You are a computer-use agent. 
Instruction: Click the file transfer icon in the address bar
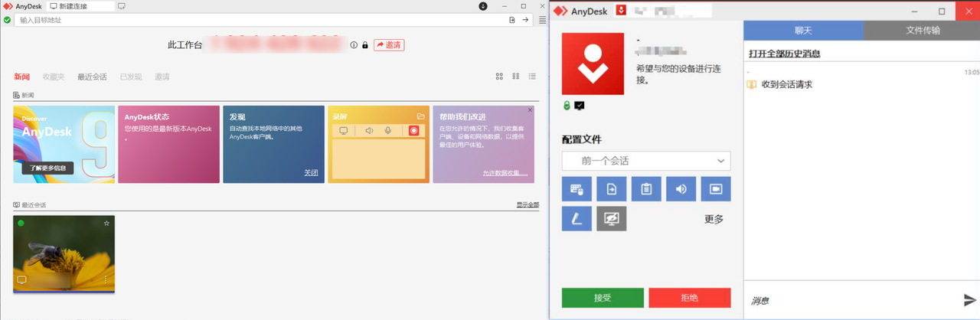pos(512,20)
